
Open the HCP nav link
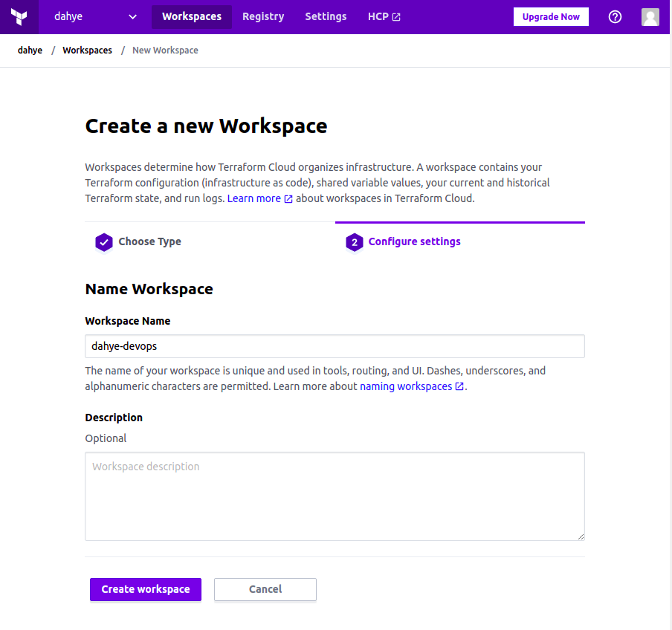click(384, 16)
